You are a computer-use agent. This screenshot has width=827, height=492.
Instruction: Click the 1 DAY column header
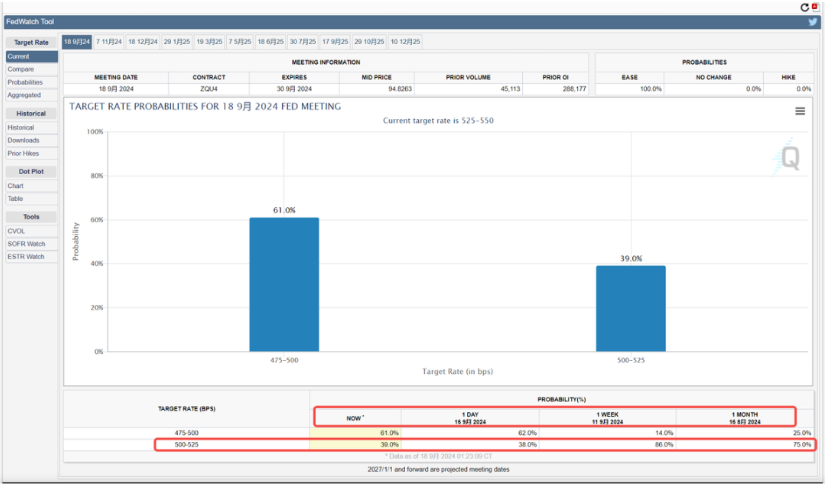click(470, 418)
